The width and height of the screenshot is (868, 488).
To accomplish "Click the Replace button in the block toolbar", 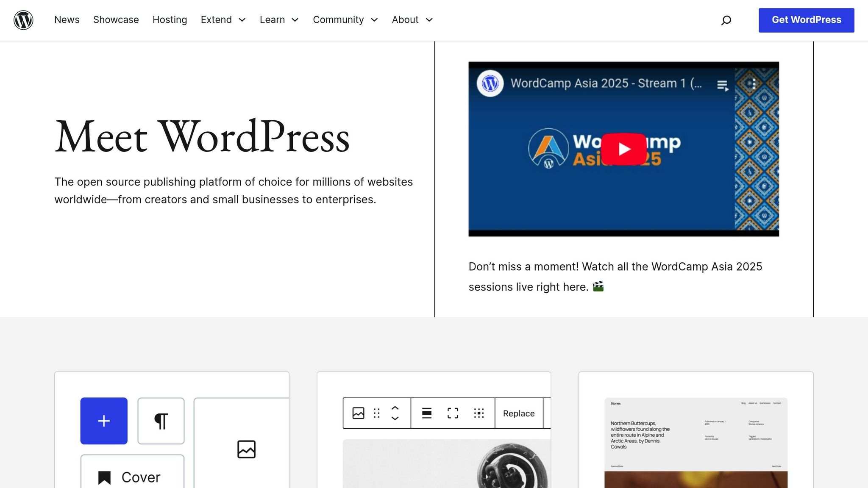I will 518,413.
